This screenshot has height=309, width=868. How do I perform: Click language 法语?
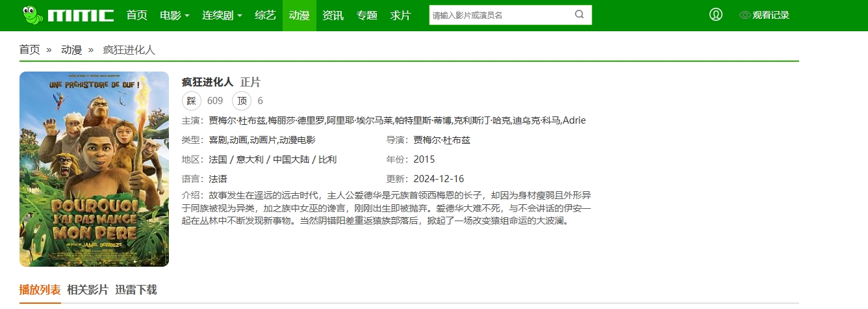(218, 179)
